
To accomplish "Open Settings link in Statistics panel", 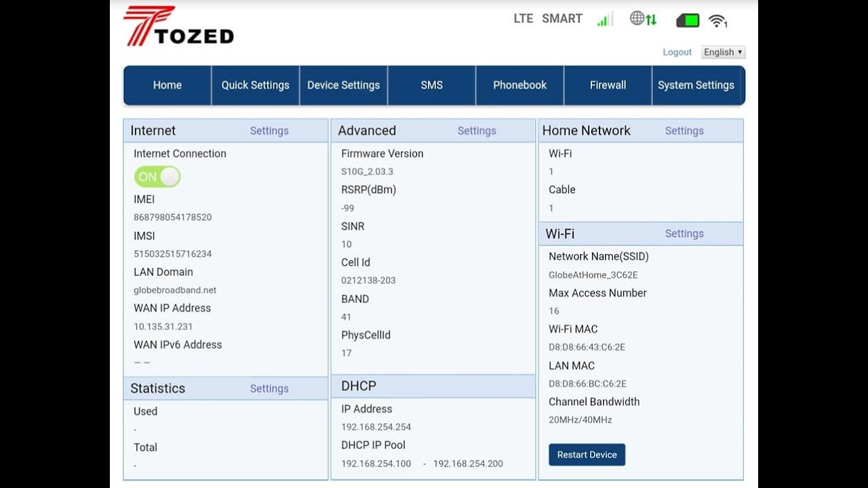I will 269,388.
